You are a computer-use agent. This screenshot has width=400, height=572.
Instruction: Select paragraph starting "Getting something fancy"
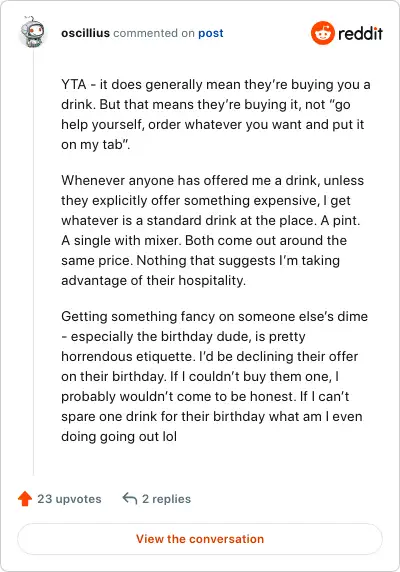(x=214, y=376)
